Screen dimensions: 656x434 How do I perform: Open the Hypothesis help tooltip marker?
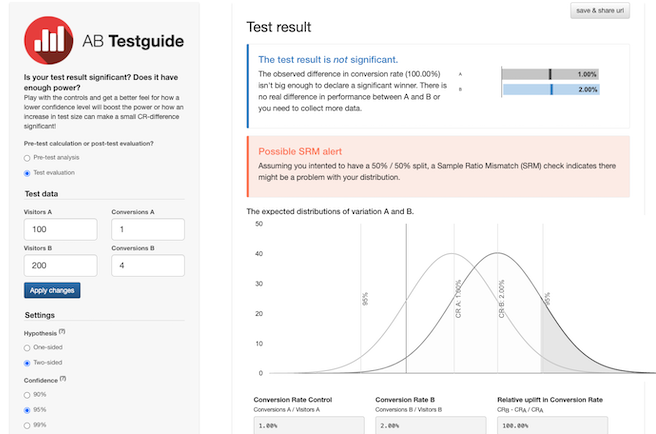click(62, 331)
